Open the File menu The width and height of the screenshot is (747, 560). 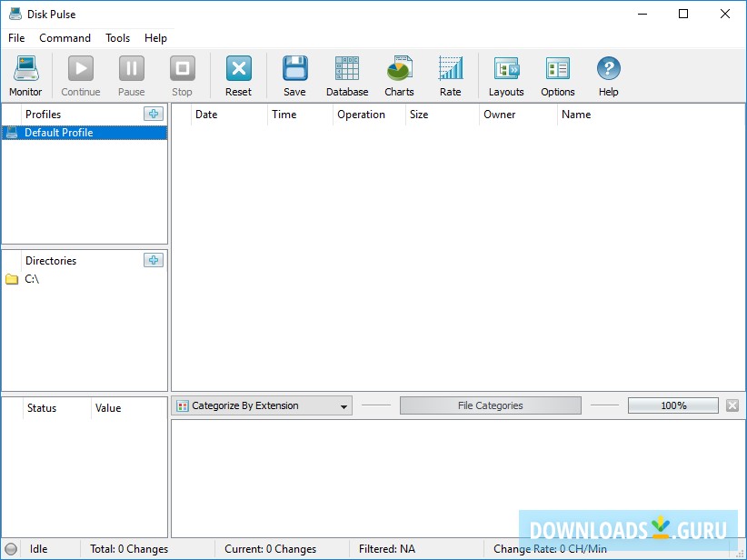coord(16,38)
